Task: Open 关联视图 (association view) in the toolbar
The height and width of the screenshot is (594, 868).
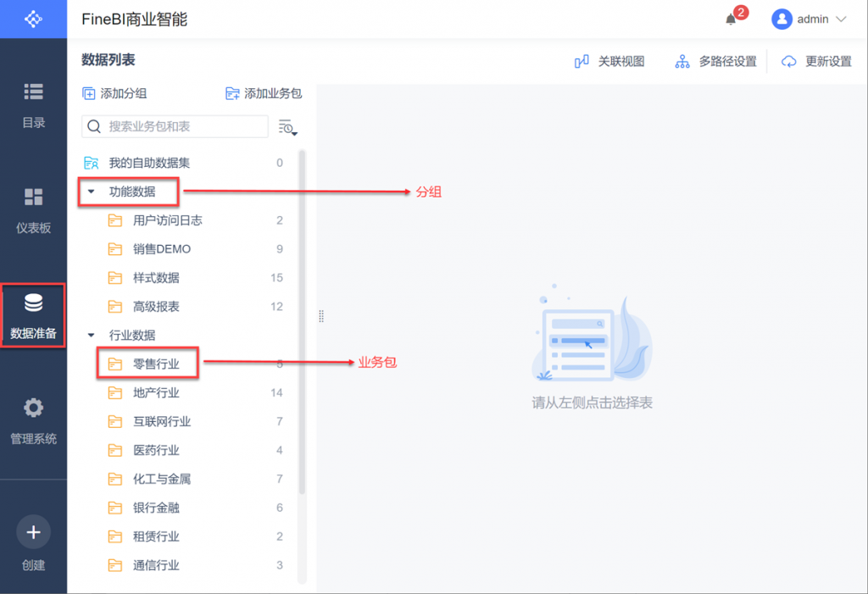Action: pos(609,61)
